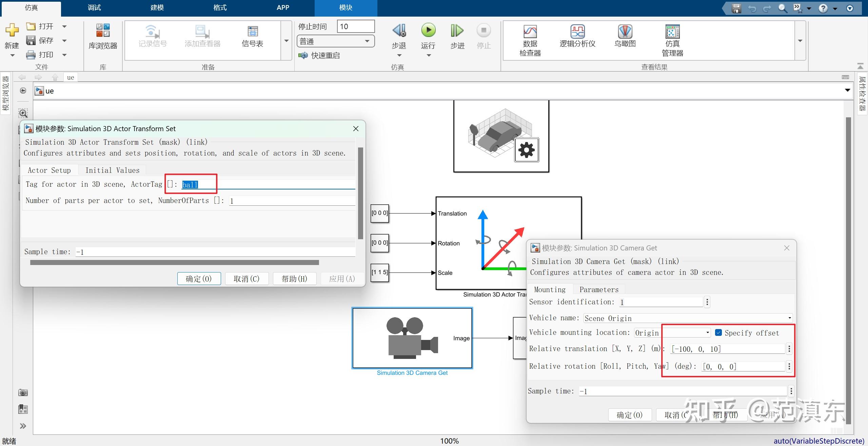Create a new model via 新建
This screenshot has height=446, width=868.
click(x=12, y=36)
